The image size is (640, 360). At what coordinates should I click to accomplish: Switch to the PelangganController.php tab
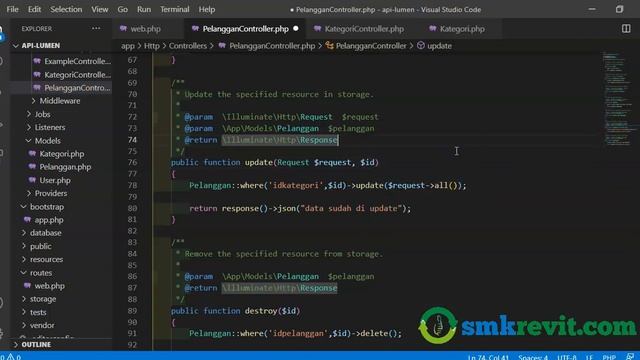245,29
